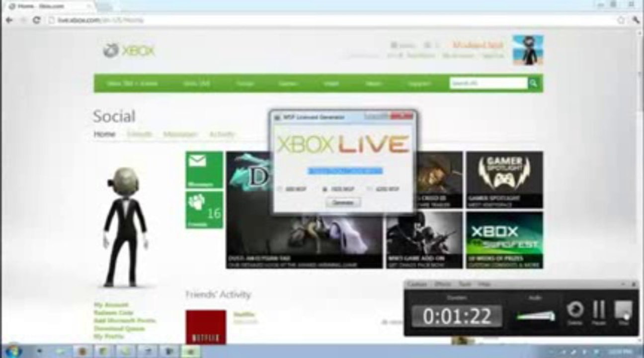
Task: Click the orange gamertag name
Action: [478, 45]
